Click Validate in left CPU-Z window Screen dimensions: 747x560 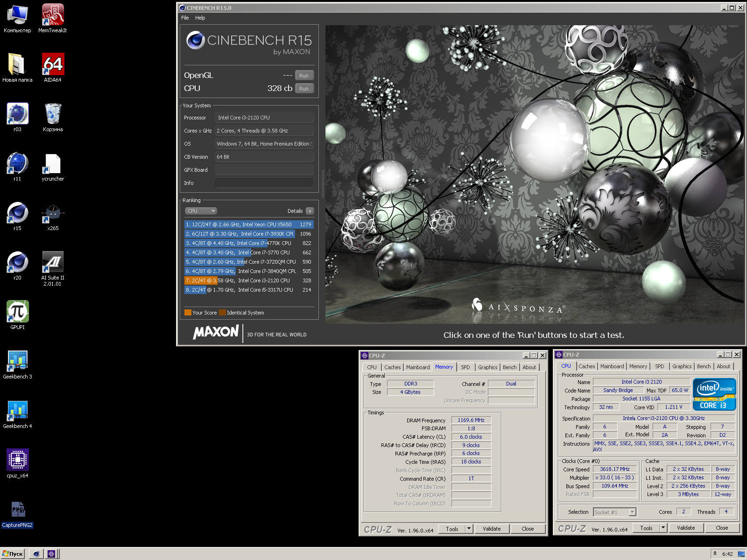click(x=492, y=529)
